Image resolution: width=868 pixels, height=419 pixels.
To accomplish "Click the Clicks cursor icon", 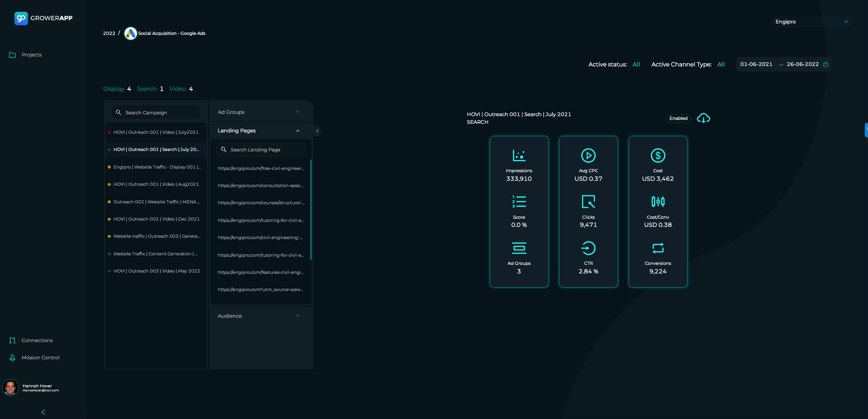I will [588, 202].
